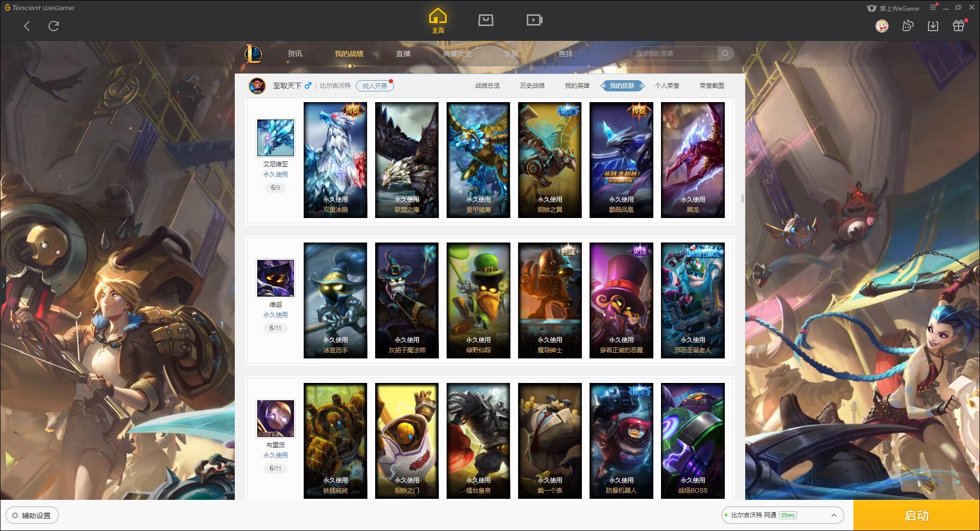Switch to 历史战绩 sub-tab
This screenshot has width=980, height=531.
coord(532,86)
